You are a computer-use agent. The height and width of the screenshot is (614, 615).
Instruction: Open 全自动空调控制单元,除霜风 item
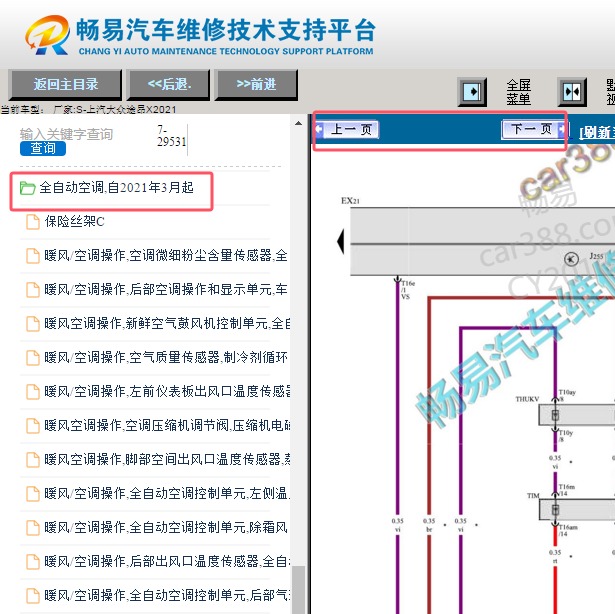[x=166, y=527]
